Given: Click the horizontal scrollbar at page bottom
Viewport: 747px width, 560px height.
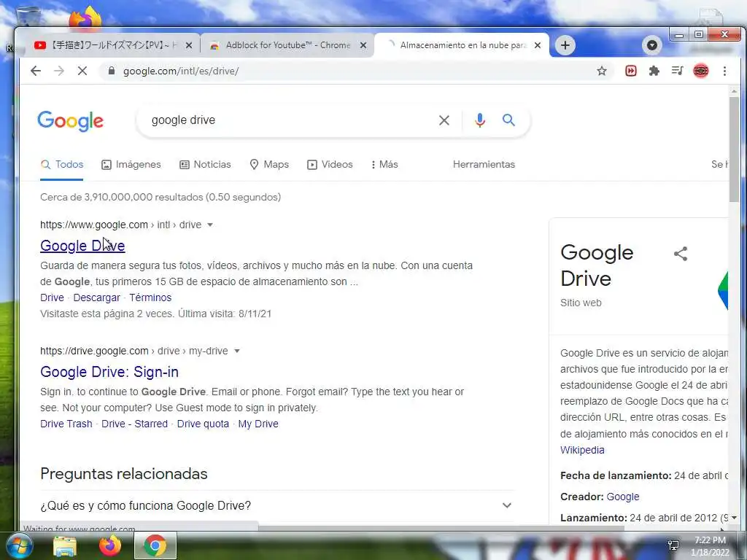Looking at the screenshot, I should point(441,528).
